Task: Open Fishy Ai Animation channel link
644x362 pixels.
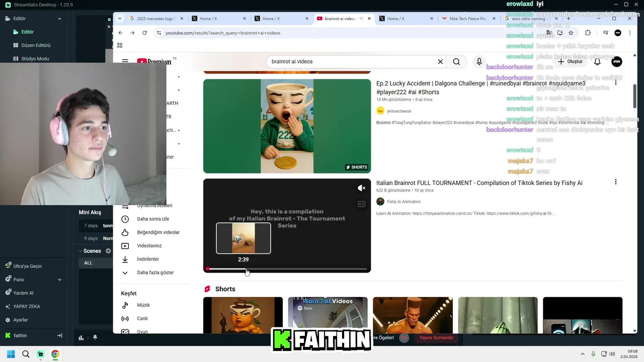Action: (404, 202)
